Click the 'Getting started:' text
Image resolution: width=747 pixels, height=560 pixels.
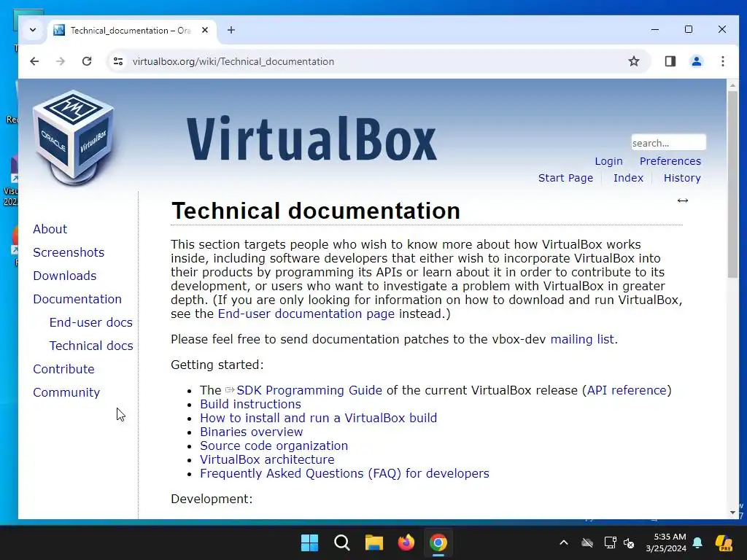[217, 365]
